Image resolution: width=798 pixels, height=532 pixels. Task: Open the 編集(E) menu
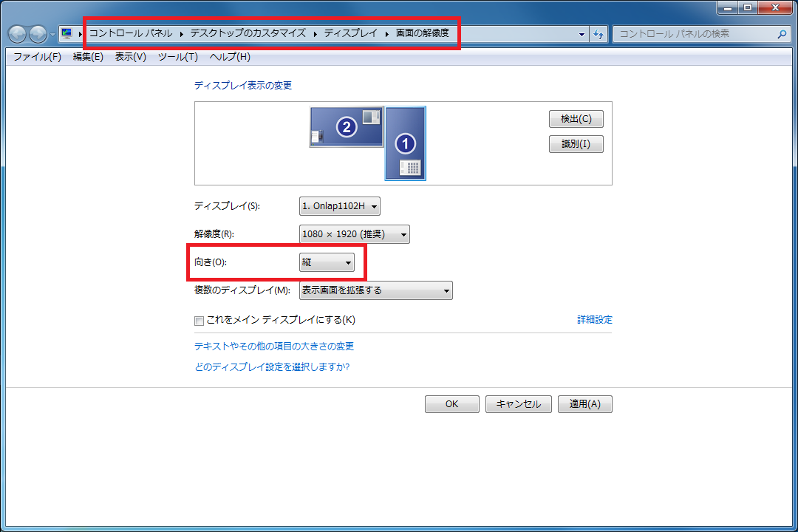[x=88, y=56]
